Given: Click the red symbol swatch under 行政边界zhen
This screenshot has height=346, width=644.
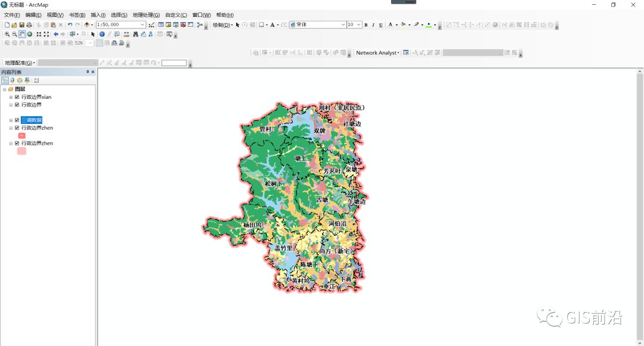Looking at the screenshot, I should click(21, 136).
